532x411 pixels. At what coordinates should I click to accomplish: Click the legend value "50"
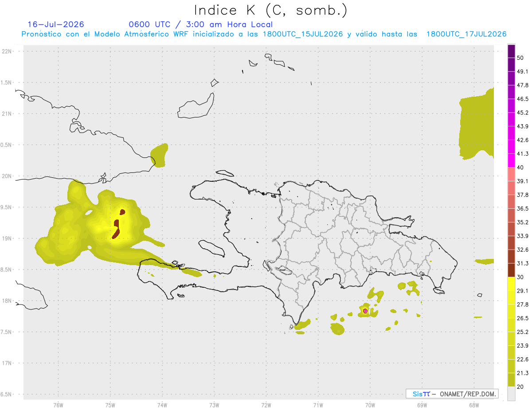[520, 58]
